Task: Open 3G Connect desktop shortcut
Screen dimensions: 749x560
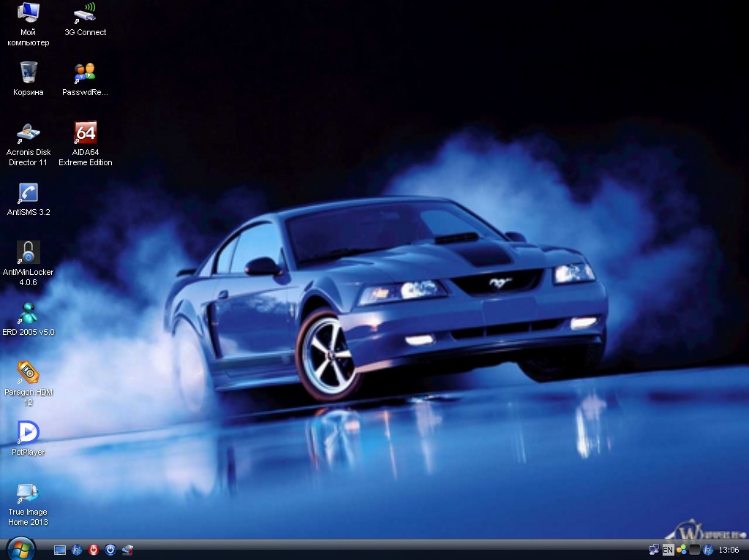Action: pos(86,13)
